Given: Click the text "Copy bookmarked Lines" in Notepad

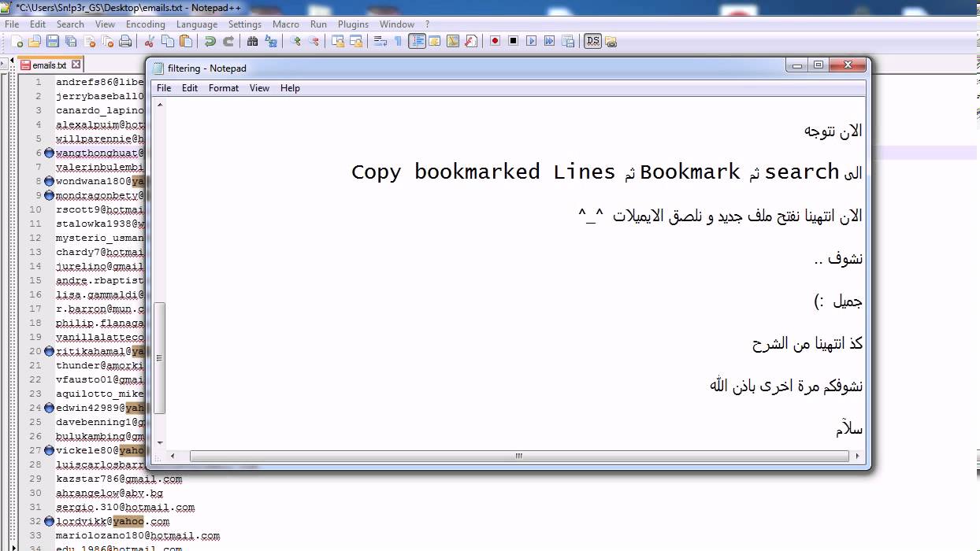Looking at the screenshot, I should pyautogui.click(x=484, y=172).
